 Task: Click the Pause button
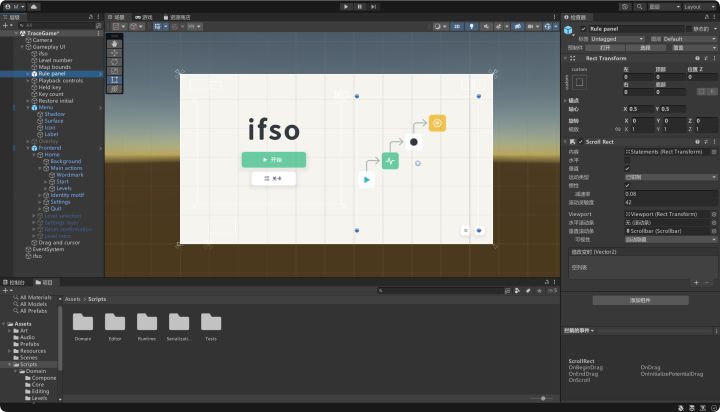[x=360, y=7]
